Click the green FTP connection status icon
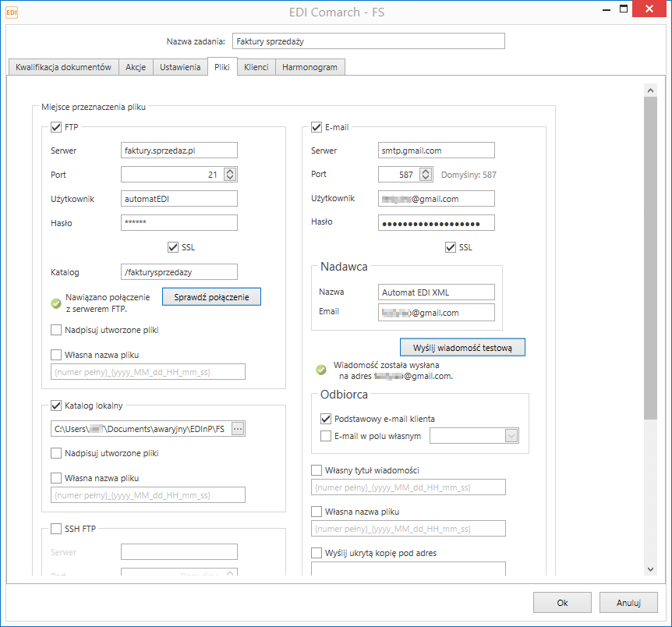The image size is (672, 627). point(56,303)
